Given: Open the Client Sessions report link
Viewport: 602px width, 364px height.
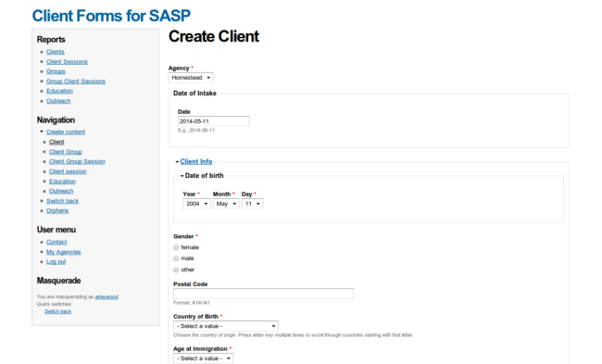Looking at the screenshot, I should tap(67, 62).
